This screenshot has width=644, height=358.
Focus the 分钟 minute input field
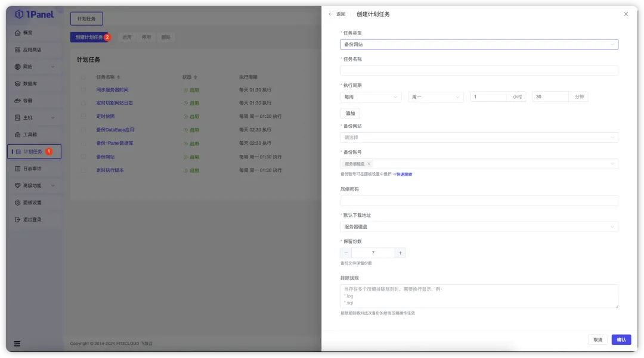(x=551, y=96)
